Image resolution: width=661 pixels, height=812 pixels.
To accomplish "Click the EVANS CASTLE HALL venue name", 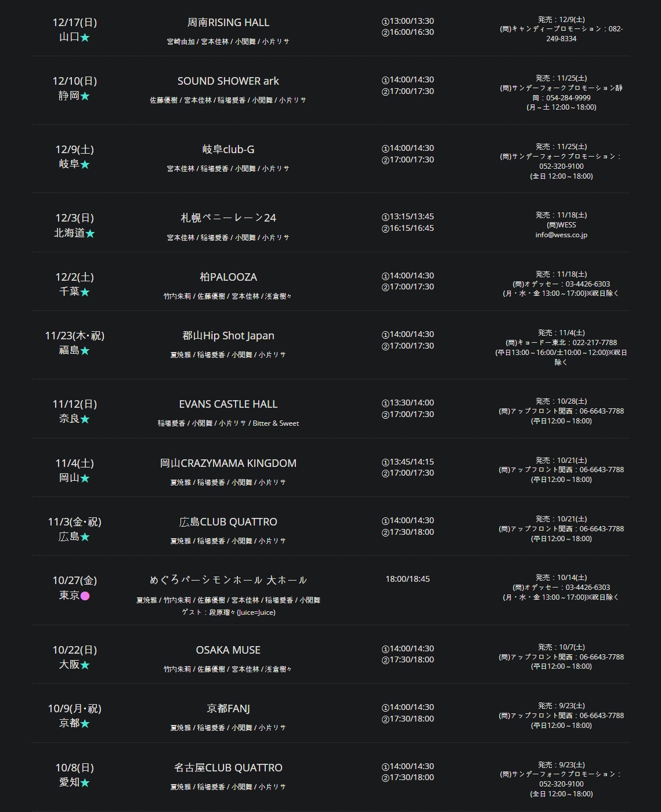I will point(228,404).
